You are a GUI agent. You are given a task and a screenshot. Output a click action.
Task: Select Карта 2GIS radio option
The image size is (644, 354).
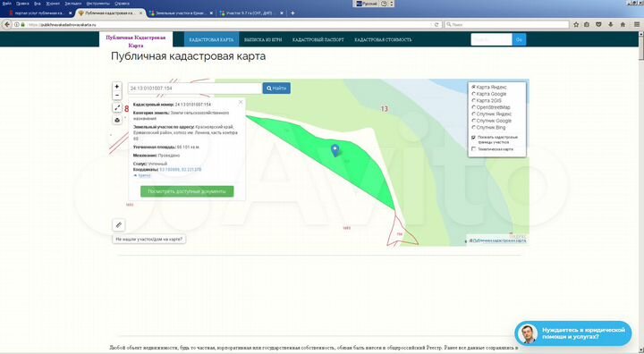[473, 101]
